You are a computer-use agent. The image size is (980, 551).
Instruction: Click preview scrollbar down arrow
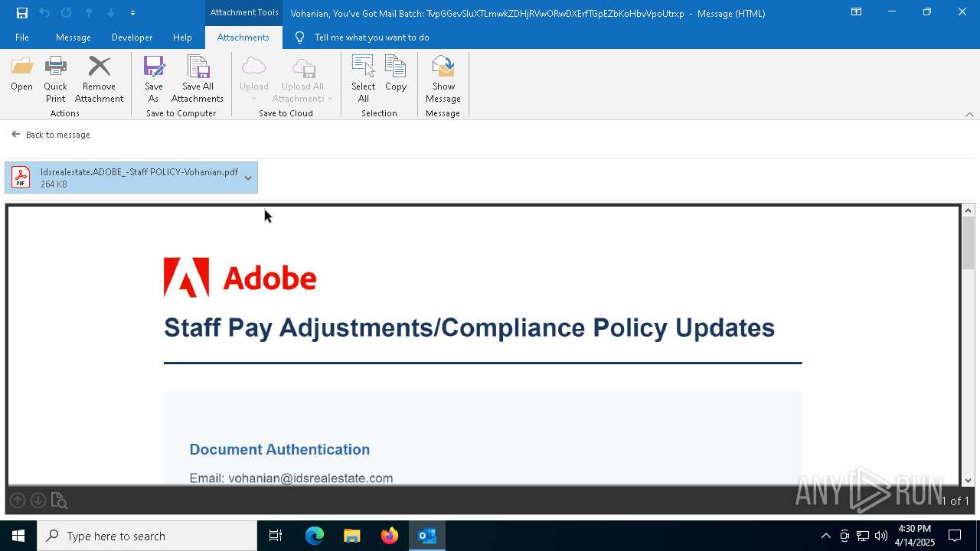click(x=969, y=481)
